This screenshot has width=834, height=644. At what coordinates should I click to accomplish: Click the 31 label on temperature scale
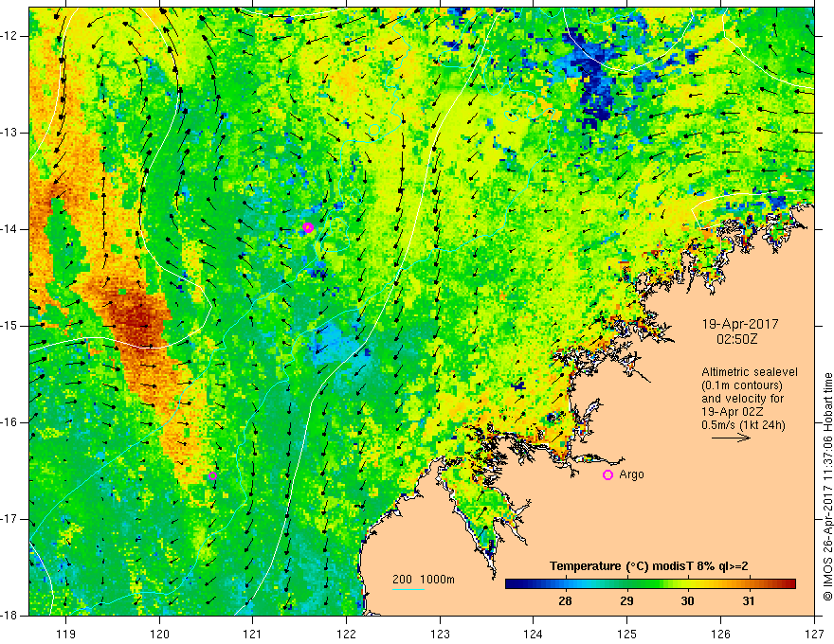tap(749, 601)
